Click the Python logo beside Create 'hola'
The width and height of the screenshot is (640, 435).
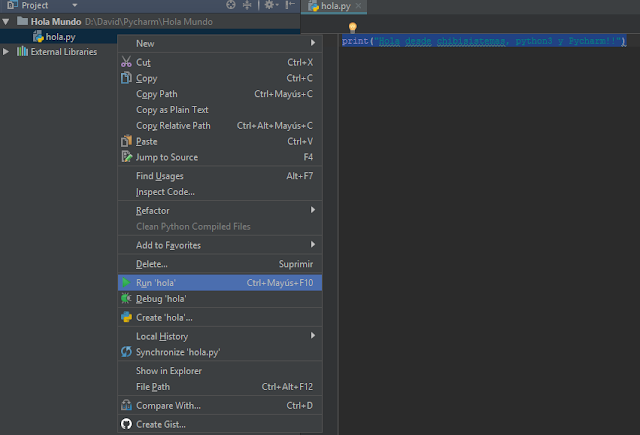point(126,317)
